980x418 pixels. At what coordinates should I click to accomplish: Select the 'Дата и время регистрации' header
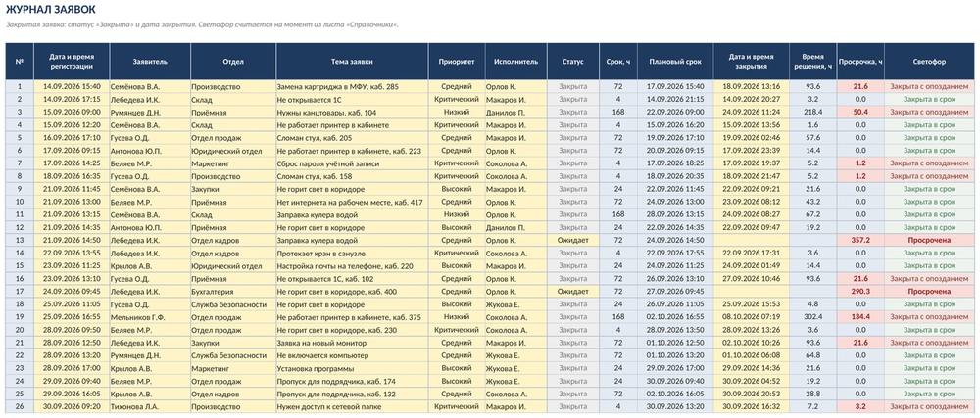point(72,62)
